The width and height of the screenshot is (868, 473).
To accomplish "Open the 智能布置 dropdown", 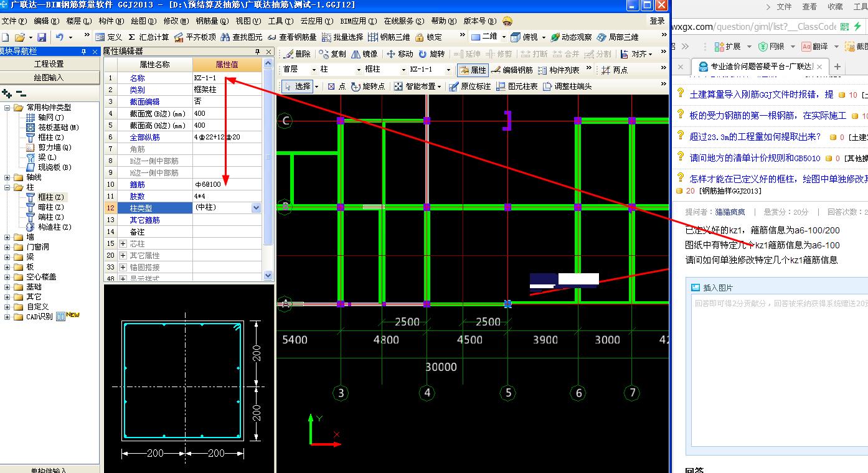I will point(439,87).
